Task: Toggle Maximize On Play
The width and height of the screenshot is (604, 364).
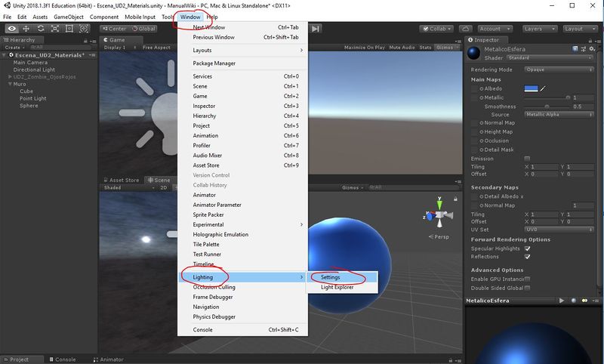Action: (365, 48)
